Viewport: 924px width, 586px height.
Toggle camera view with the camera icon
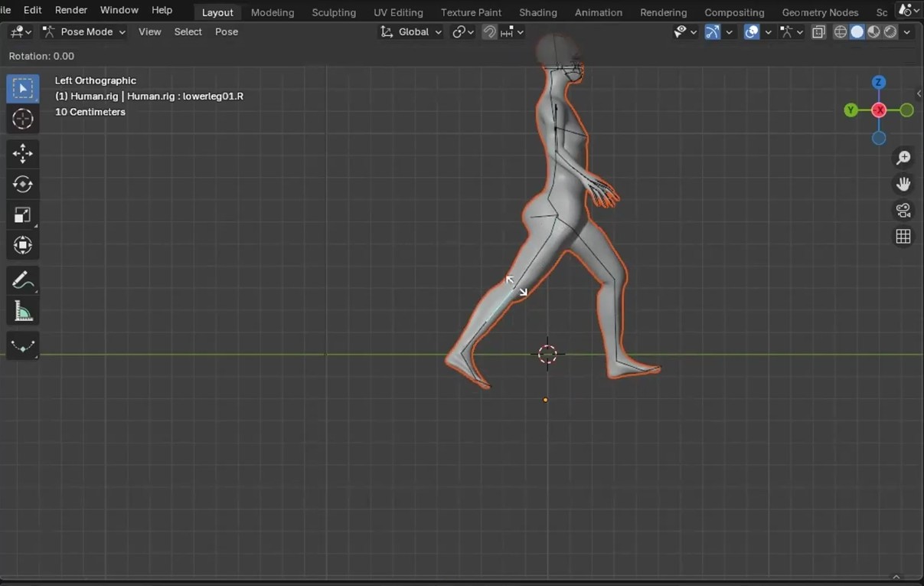tap(903, 211)
